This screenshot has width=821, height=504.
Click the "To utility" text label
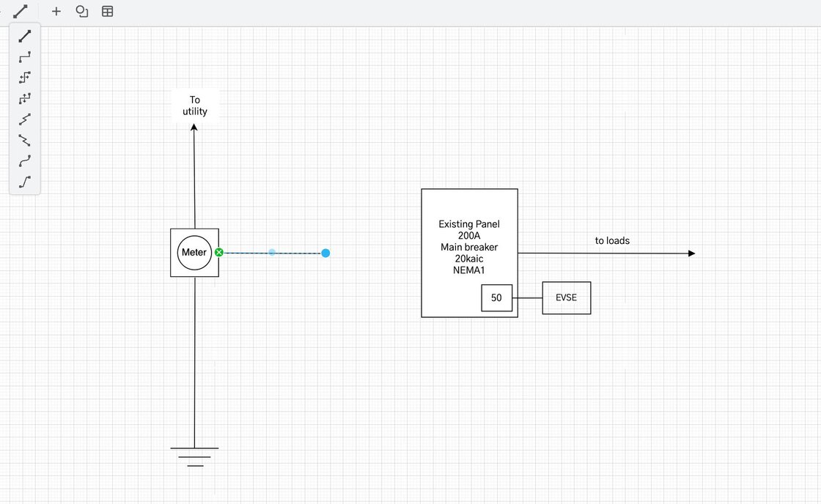(194, 105)
